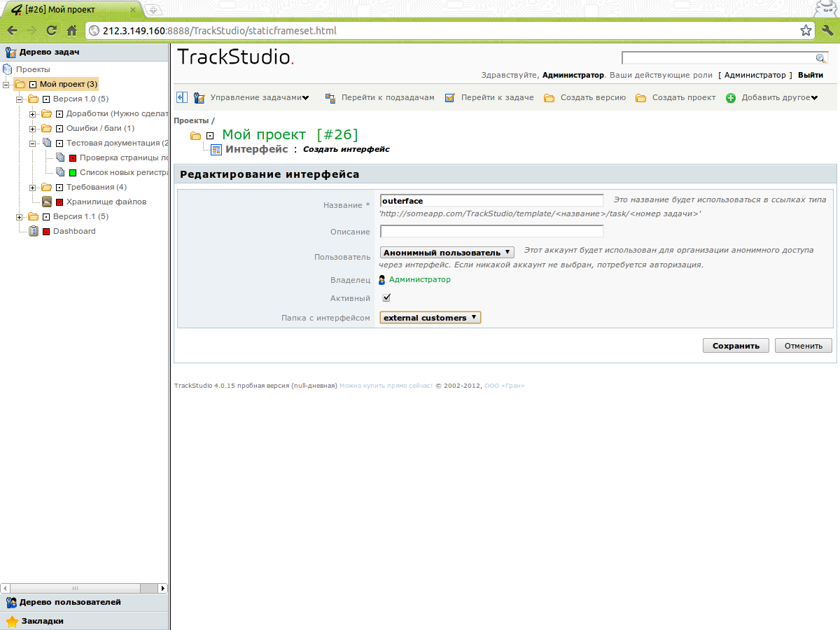Image resolution: width=840 pixels, height=630 pixels.
Task: Click the Администратор role link in brackets
Action: click(x=755, y=75)
